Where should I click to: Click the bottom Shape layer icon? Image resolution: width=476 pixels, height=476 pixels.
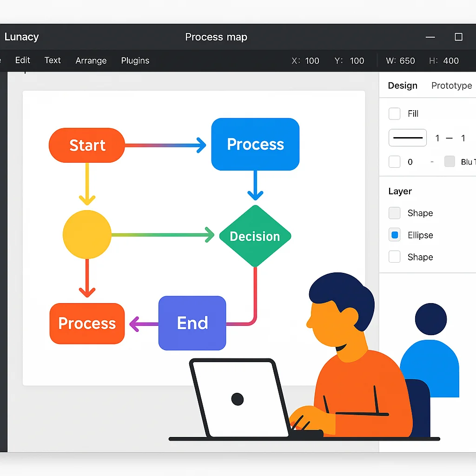tap(394, 257)
